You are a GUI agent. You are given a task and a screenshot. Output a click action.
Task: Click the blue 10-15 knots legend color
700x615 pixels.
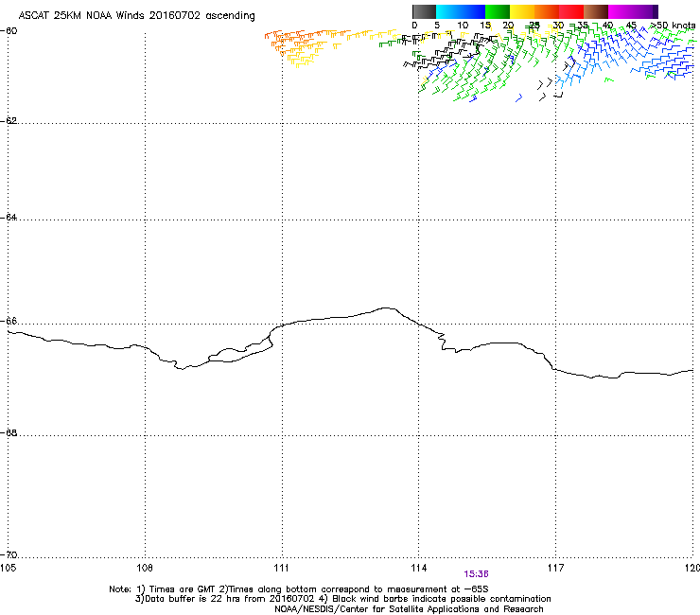[473, 11]
